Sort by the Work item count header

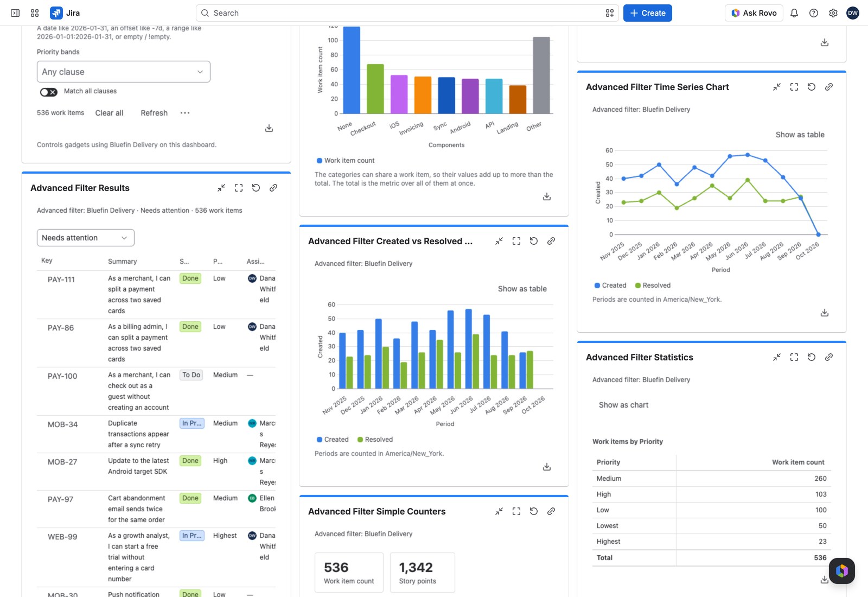(x=798, y=462)
